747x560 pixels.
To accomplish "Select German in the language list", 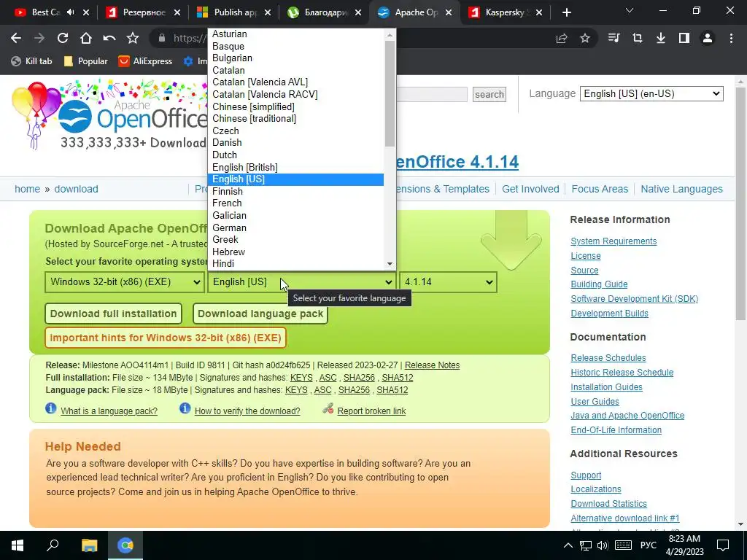I will point(295,227).
